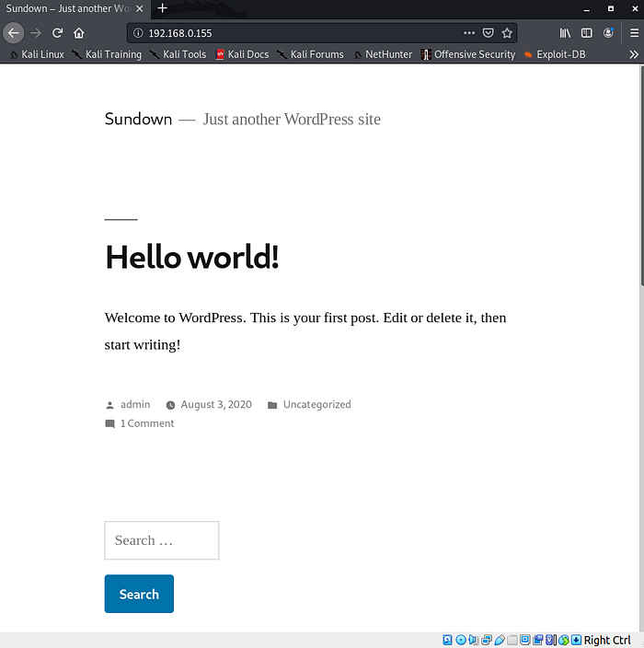Open page actions three-dot menu
This screenshot has height=648, width=644.
pyautogui.click(x=469, y=33)
